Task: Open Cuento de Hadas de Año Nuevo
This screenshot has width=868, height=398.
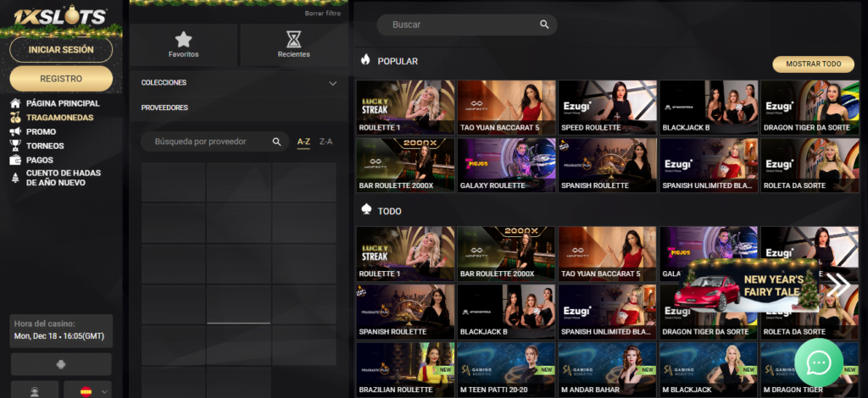Action: coord(63,178)
